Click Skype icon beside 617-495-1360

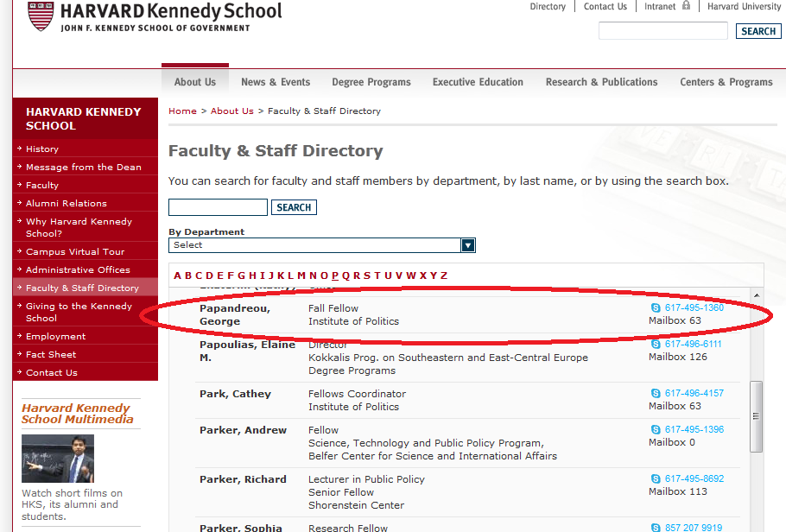656,307
